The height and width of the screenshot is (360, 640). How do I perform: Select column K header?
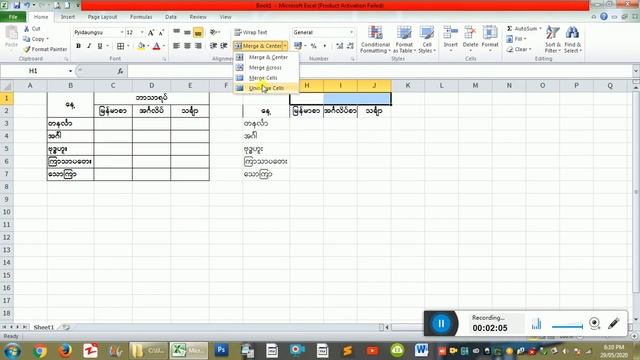(x=408, y=85)
